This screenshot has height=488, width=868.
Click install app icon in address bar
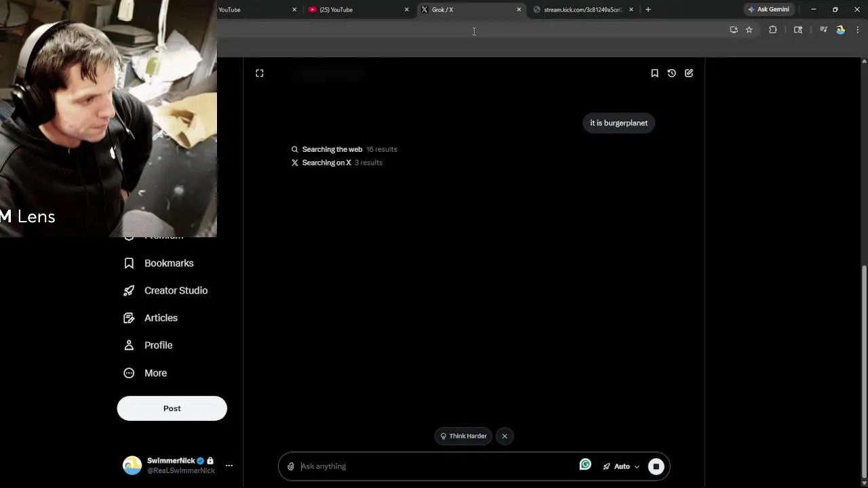coord(734,30)
